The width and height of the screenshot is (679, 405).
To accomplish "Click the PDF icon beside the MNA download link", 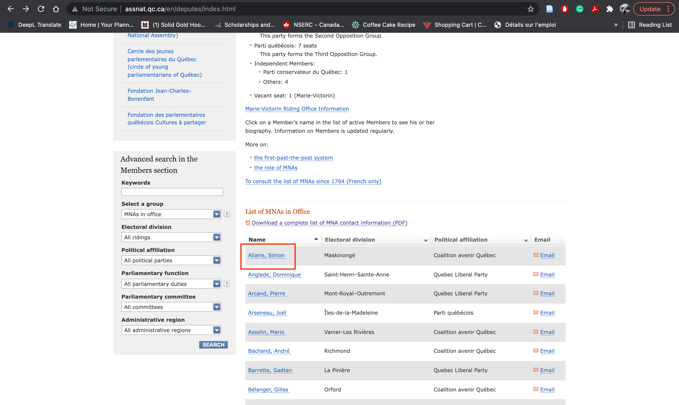I will [248, 223].
